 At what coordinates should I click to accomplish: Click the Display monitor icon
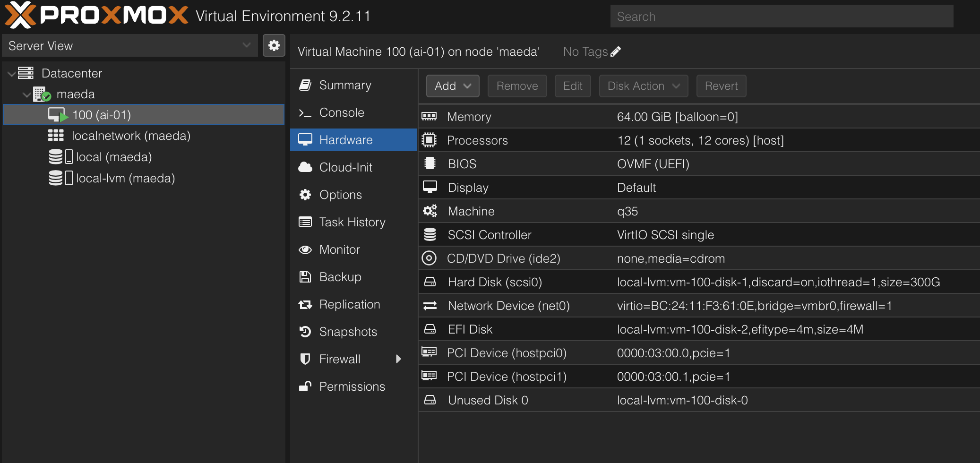point(430,187)
